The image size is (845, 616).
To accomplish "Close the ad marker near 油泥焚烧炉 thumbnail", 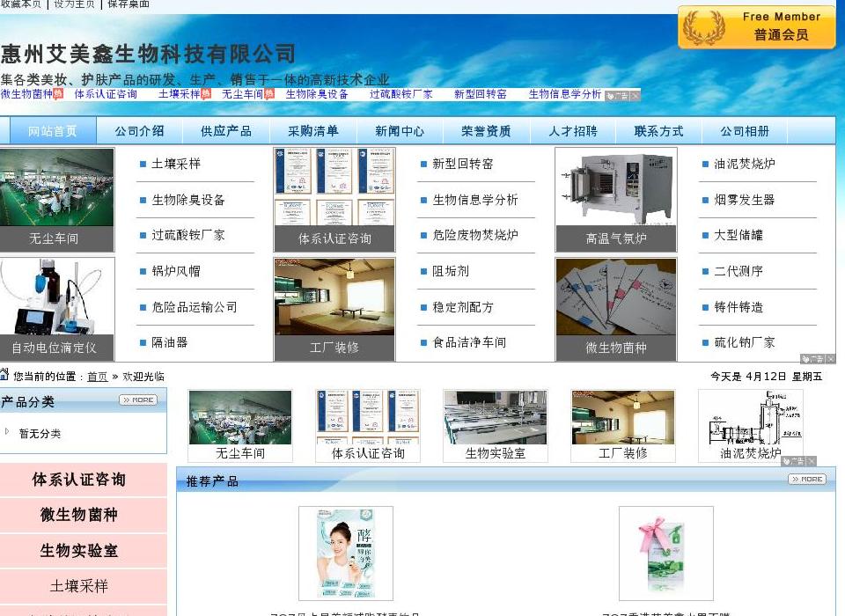I will (812, 461).
